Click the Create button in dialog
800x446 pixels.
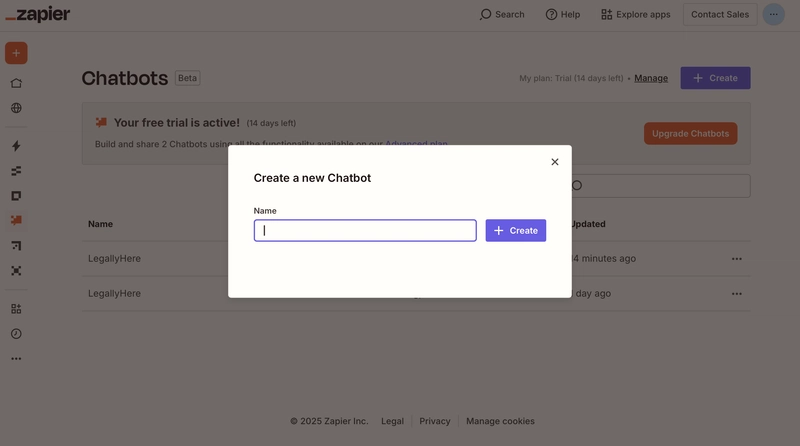pyautogui.click(x=516, y=231)
